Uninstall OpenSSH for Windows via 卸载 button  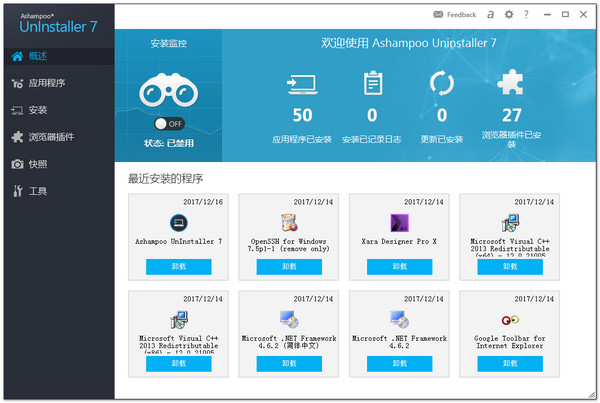click(289, 267)
